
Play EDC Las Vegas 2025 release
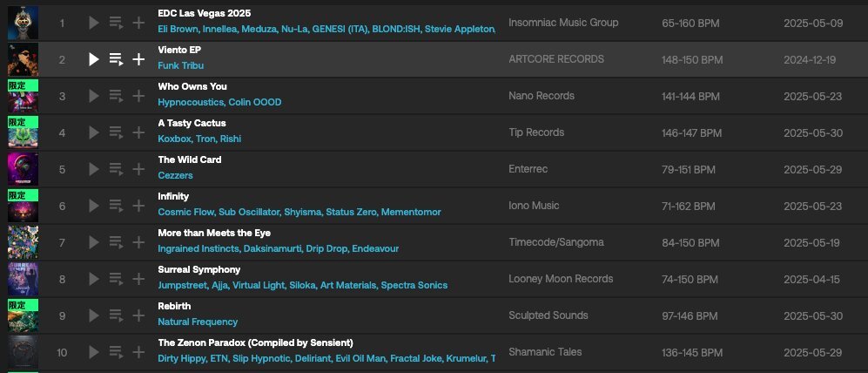93,23
